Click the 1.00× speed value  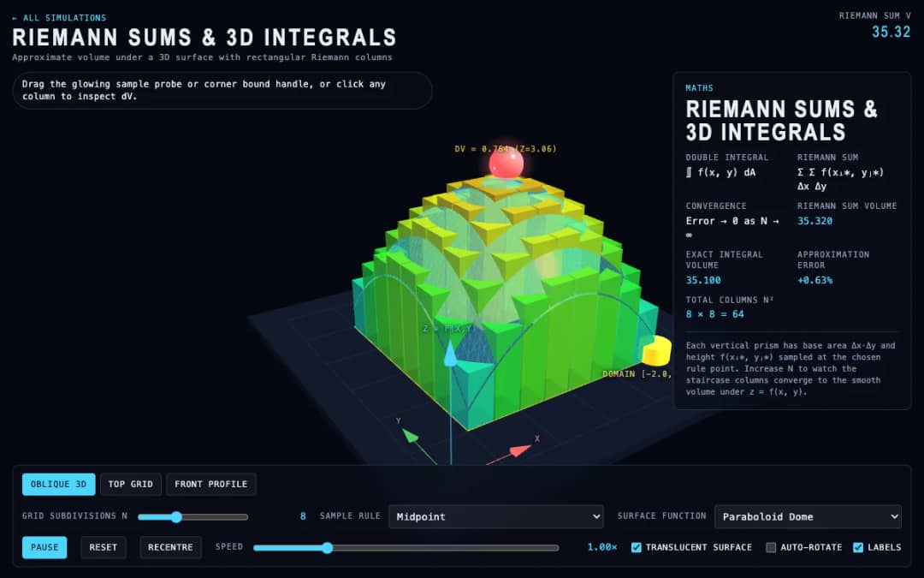point(602,547)
